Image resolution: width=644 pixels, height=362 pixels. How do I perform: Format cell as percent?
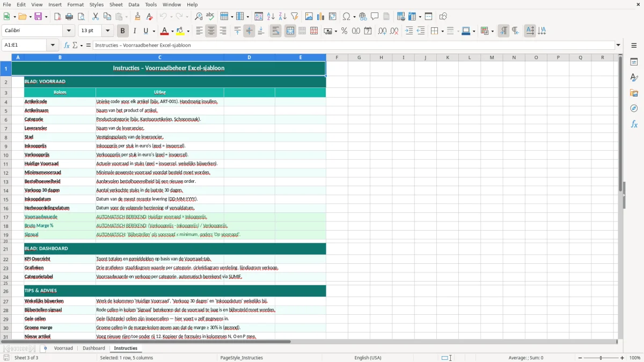(344, 31)
